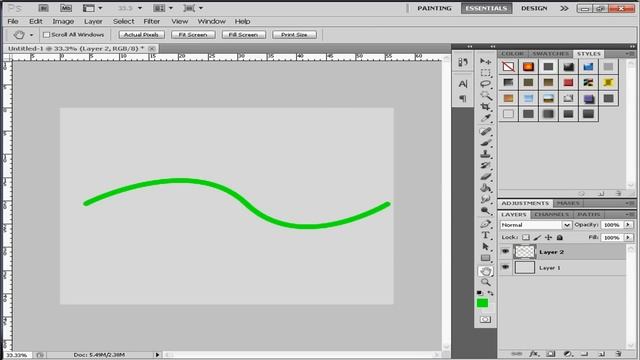
Task: Toggle Quick Mask mode
Action: 485,320
